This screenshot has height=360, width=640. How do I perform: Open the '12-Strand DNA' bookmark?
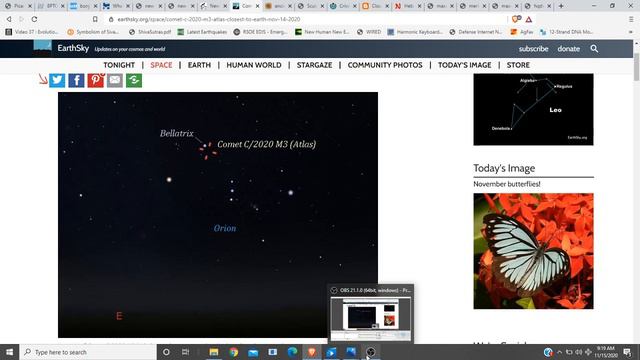[x=567, y=32]
